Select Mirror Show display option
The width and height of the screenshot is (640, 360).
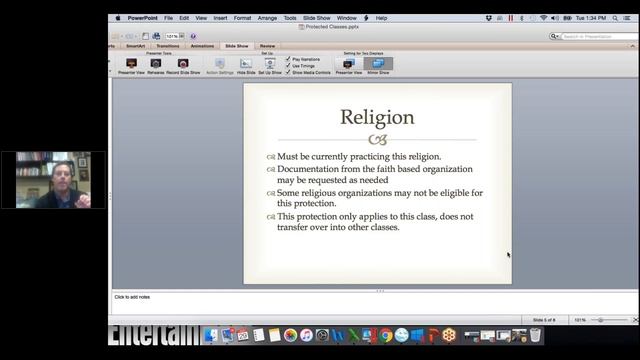pyautogui.click(x=378, y=66)
